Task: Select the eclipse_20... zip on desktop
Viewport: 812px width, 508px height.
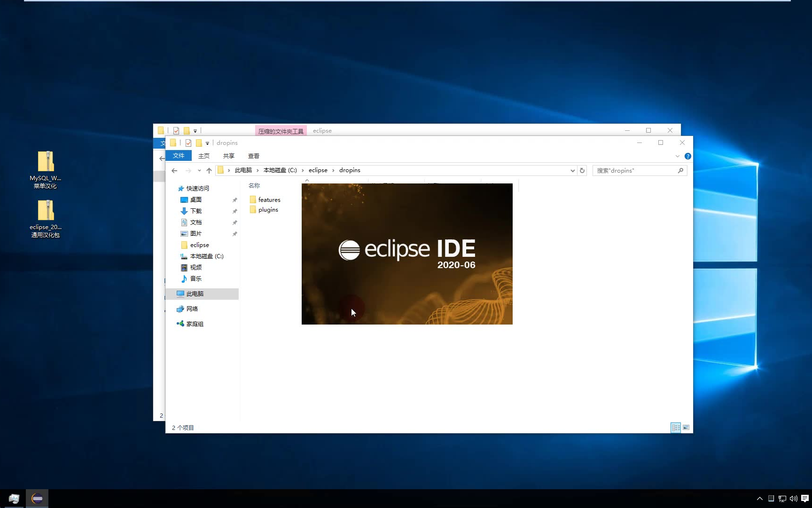Action: click(46, 219)
